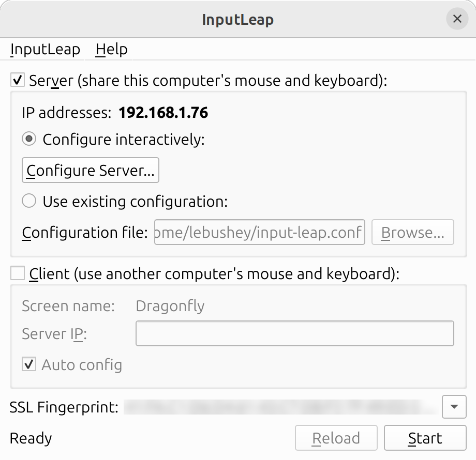476x460 pixels.
Task: Click the Server IP label
Action: pos(54,334)
